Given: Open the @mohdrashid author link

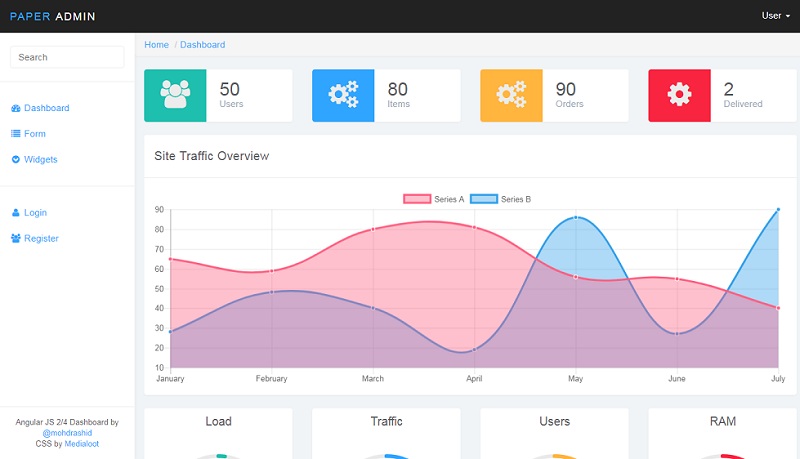Looking at the screenshot, I should click(67, 433).
